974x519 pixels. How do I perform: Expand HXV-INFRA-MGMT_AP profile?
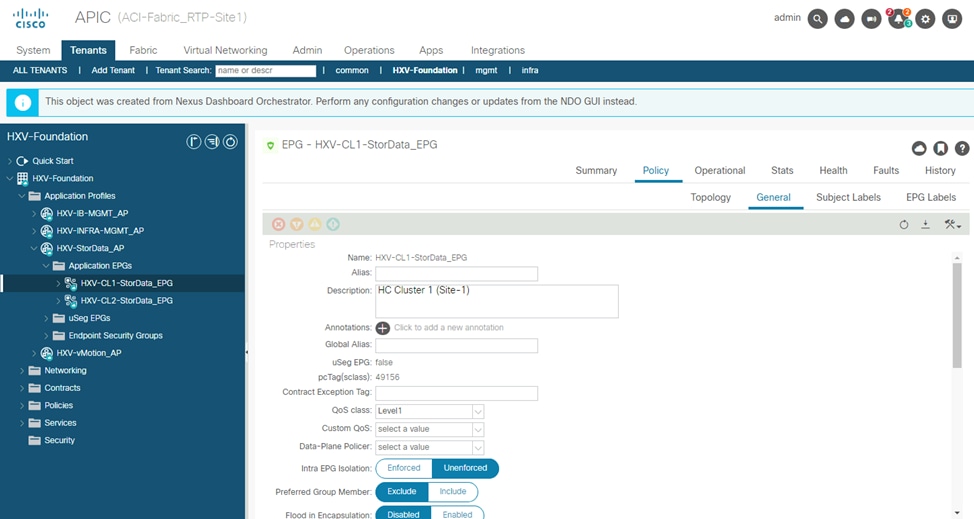click(x=34, y=231)
